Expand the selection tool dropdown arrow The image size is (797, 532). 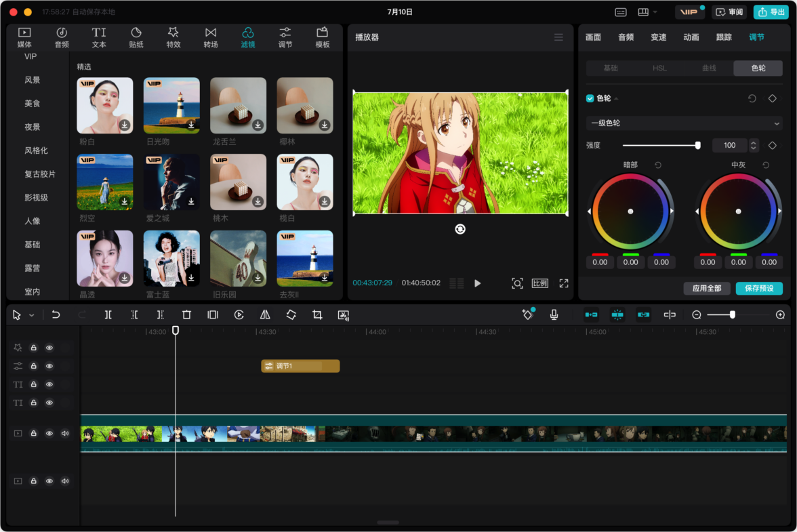(31, 316)
